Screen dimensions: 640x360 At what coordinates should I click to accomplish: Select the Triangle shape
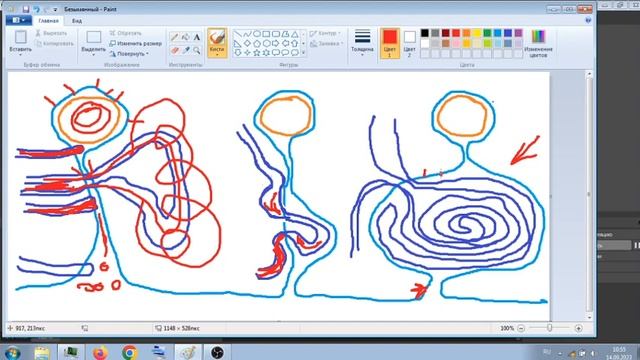(x=295, y=34)
